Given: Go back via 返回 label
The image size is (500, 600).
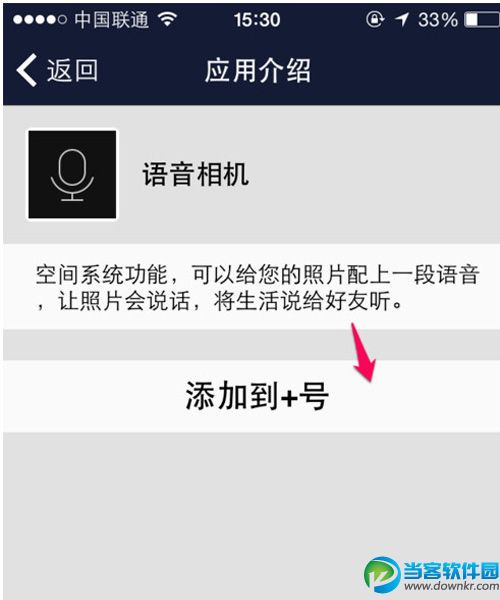Looking at the screenshot, I should tap(72, 70).
